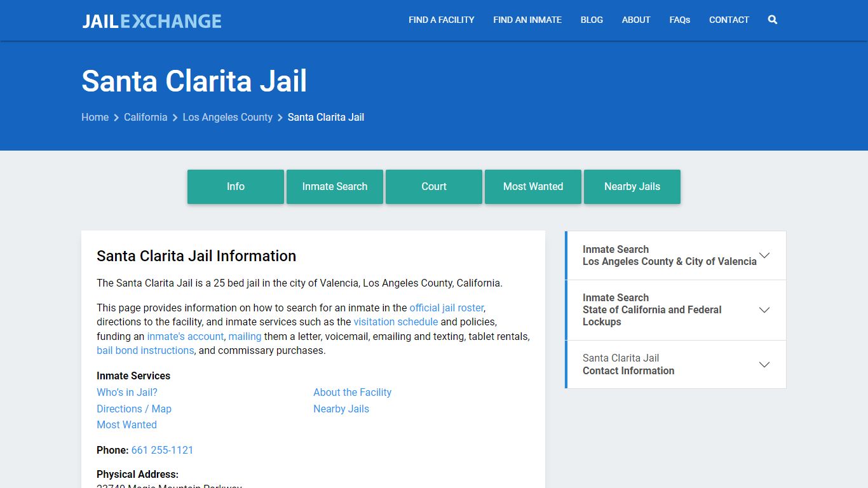Open Los Angeles County breadcrumb link
The image size is (868, 488).
coord(227,117)
